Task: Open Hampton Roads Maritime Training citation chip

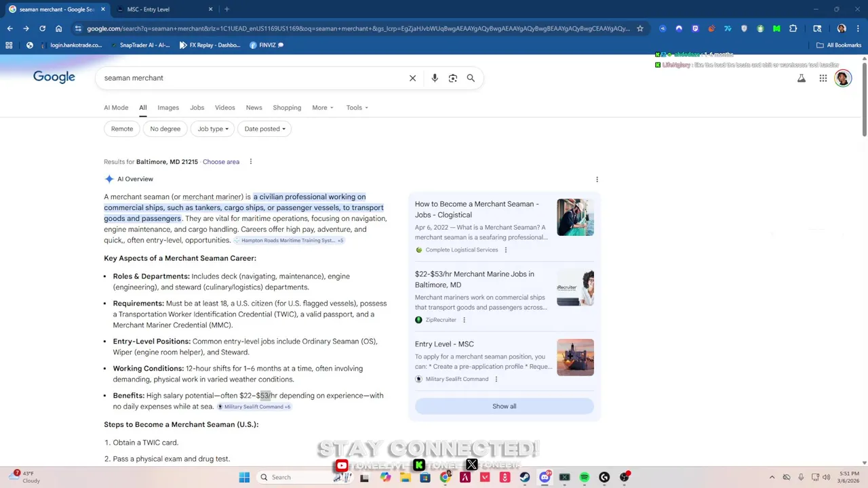Action: point(289,241)
